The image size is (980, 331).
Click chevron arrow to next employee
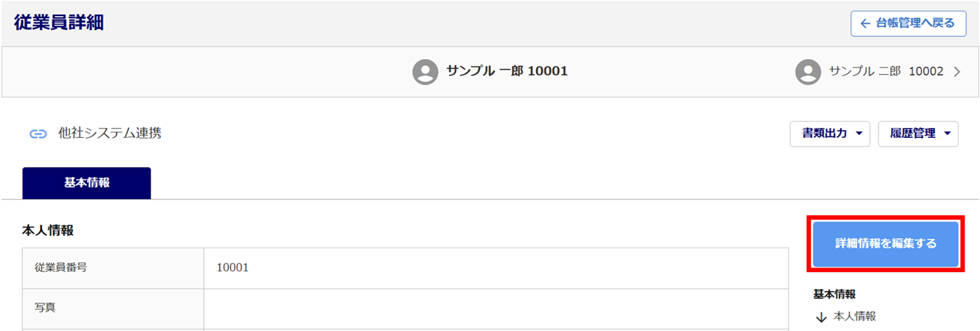point(957,72)
